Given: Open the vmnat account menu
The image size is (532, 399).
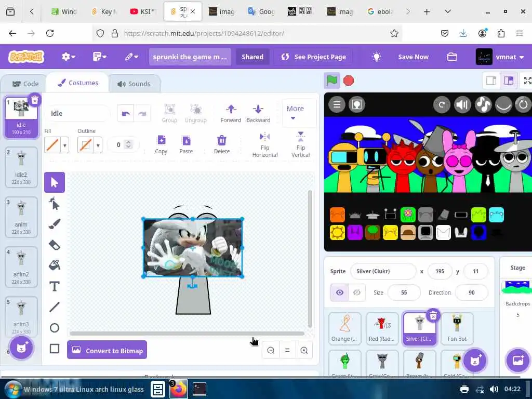Looking at the screenshot, I should [x=500, y=57].
